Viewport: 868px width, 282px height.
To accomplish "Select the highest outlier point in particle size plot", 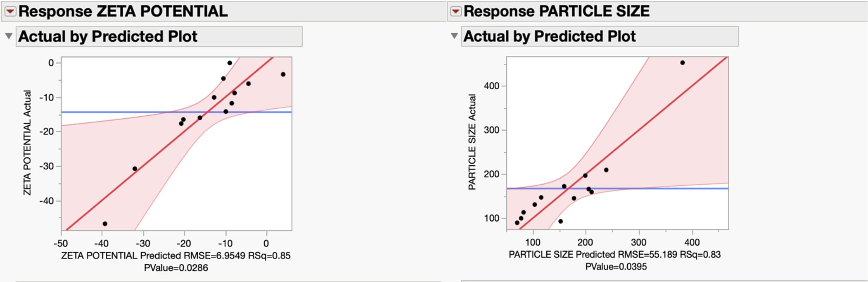I will coord(682,63).
